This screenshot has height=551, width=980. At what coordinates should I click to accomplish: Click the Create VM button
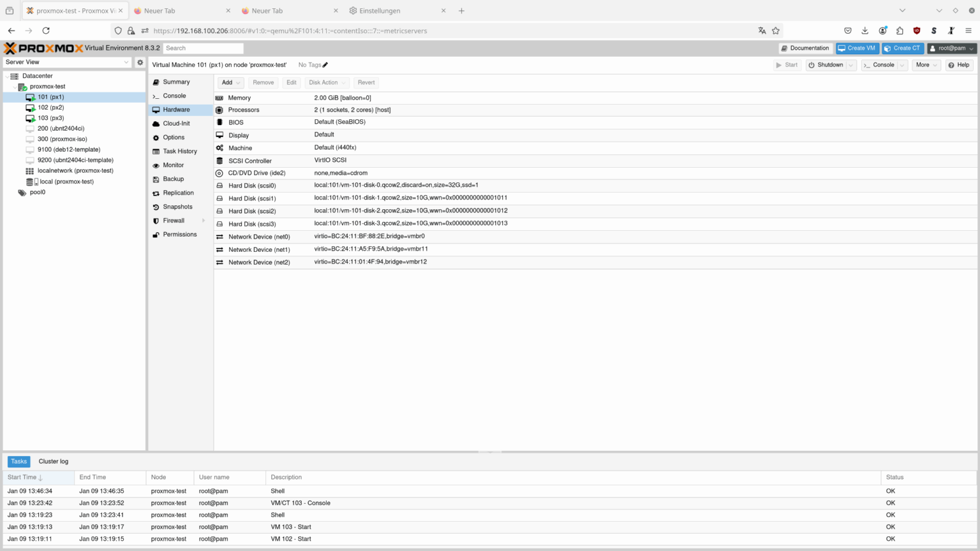[857, 48]
